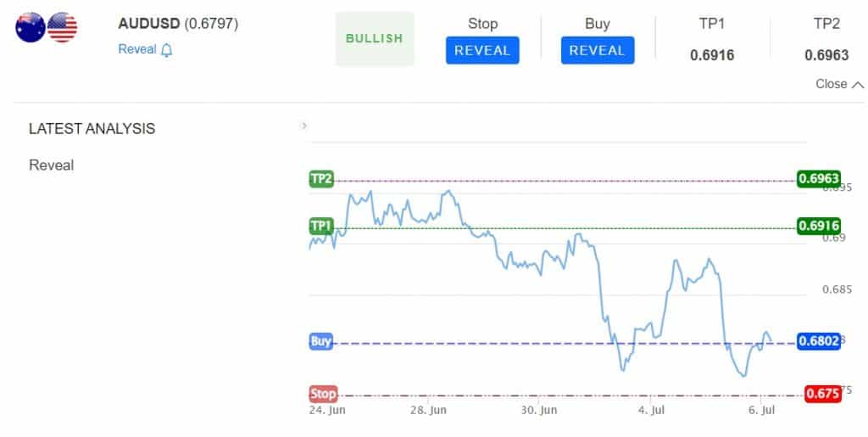Click the 0.6963 TP2 price tag
Image resolution: width=868 pixels, height=437 pixels.
point(819,178)
